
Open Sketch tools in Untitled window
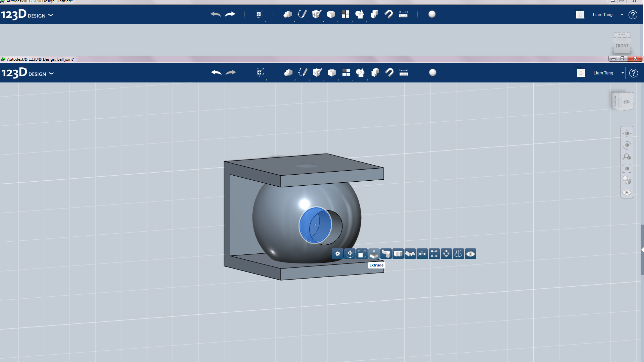(x=302, y=14)
